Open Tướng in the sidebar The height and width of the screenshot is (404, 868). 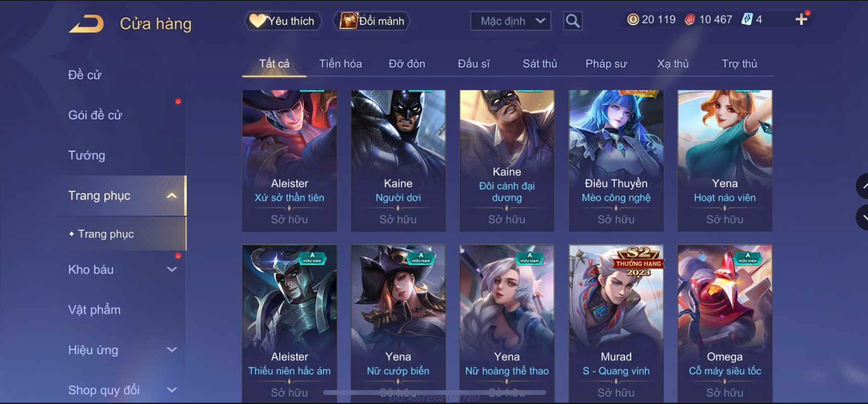click(x=87, y=155)
